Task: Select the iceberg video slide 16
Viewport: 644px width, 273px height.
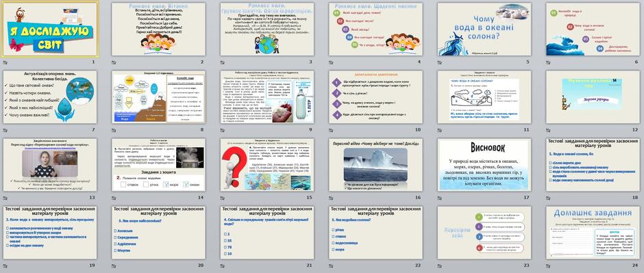Action: coord(376,164)
